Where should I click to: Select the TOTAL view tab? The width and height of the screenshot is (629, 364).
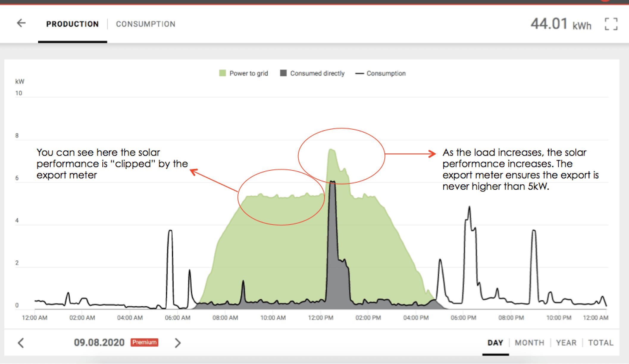601,343
